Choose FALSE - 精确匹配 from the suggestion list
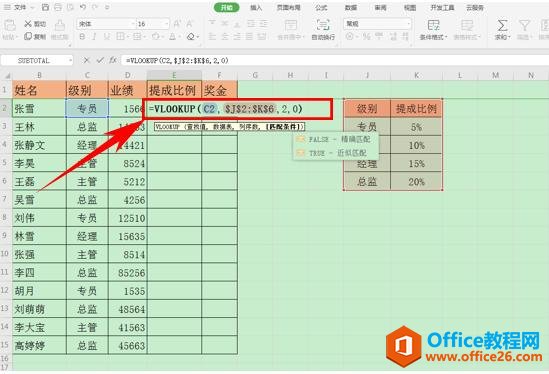The image size is (549, 374). (x=335, y=139)
